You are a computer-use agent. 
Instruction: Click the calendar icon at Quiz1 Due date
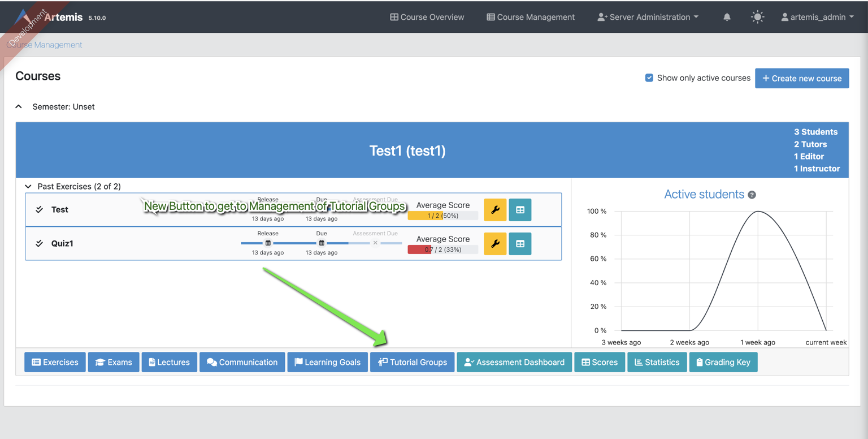[322, 242]
